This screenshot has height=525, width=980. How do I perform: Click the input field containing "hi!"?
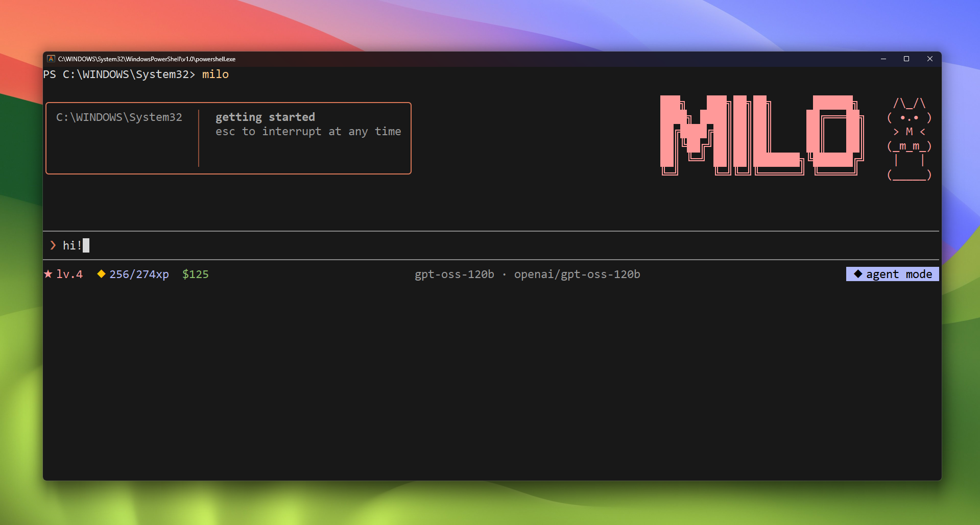[x=491, y=245]
